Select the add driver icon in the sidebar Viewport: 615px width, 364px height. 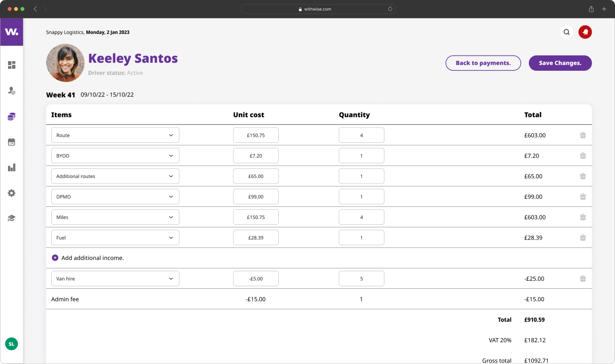click(x=12, y=90)
